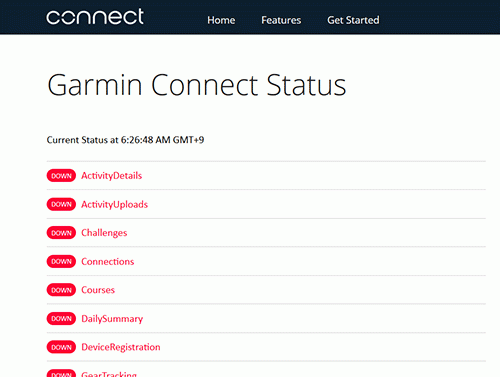500x377 pixels.
Task: Select the DailySummary service name
Action: click(x=112, y=319)
